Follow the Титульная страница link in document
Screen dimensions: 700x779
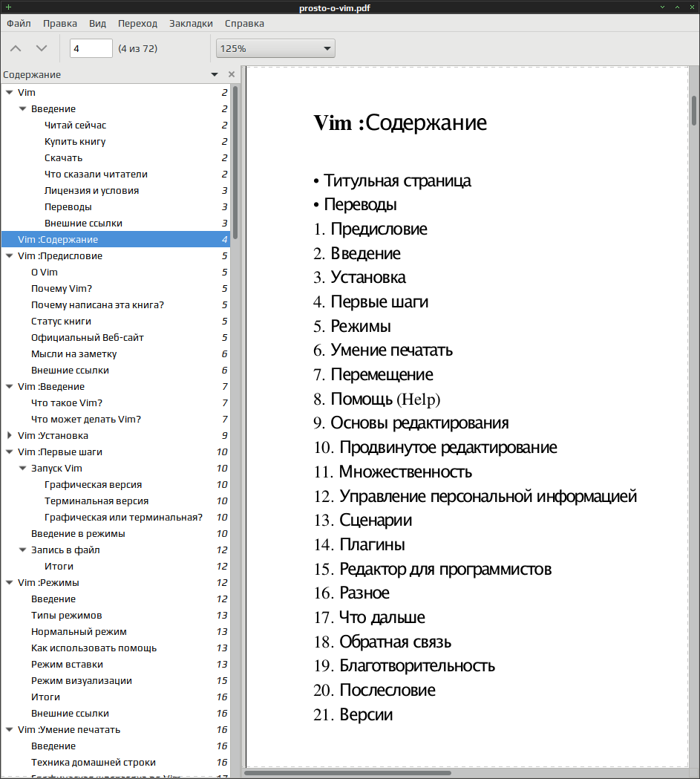(397, 181)
